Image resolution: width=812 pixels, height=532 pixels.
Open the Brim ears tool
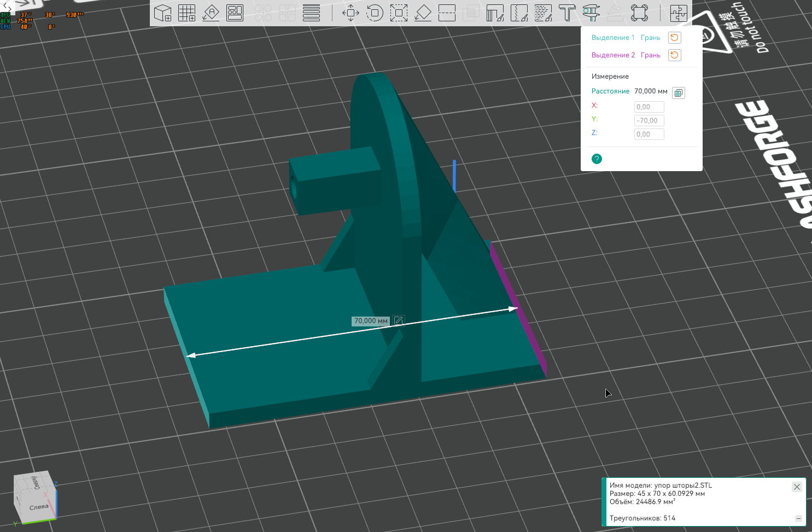[x=639, y=13]
